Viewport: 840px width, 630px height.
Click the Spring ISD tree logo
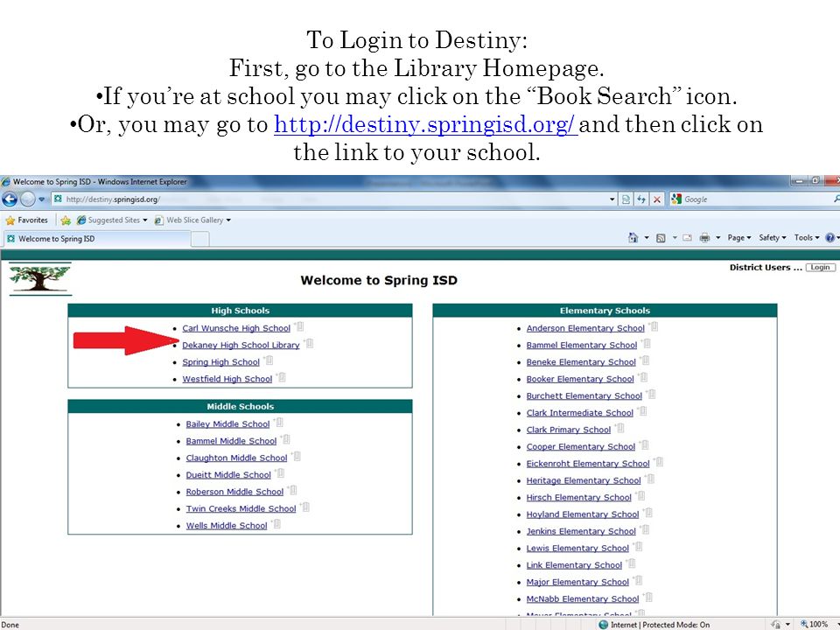(40, 279)
